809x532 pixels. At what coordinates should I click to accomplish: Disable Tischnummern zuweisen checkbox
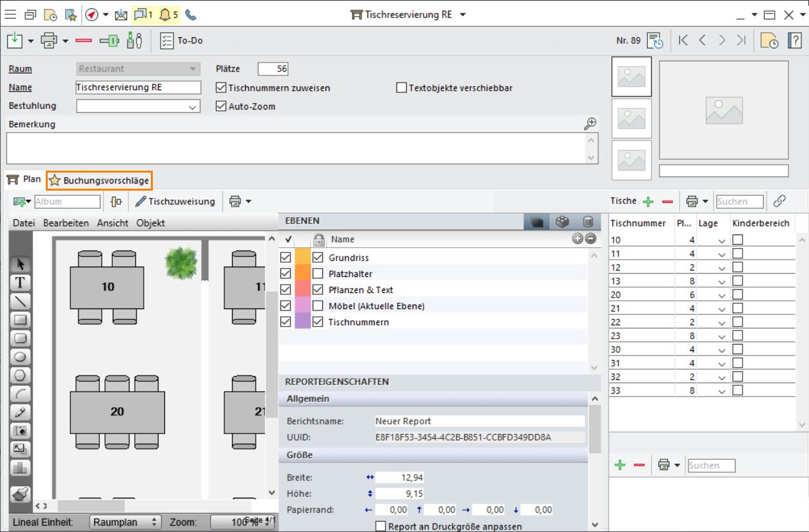(x=221, y=88)
